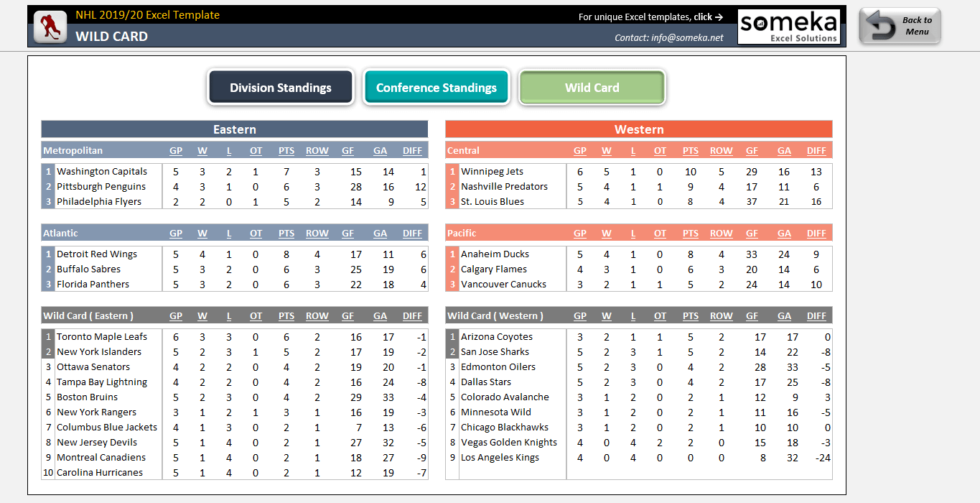Click the PTS column header in Metropolitan table
This screenshot has width=980, height=503.
(286, 151)
